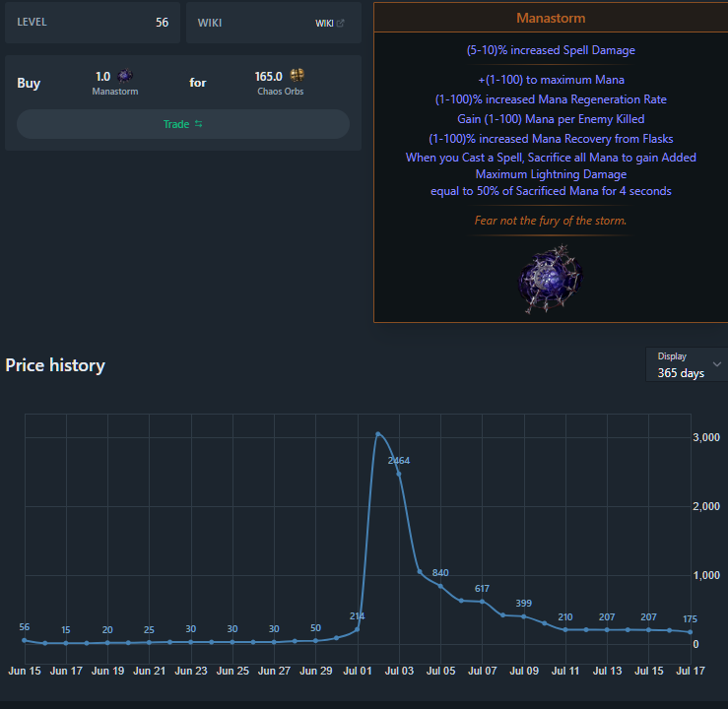728x709 pixels.
Task: Click the Trade swap arrows icon
Action: coord(199,123)
